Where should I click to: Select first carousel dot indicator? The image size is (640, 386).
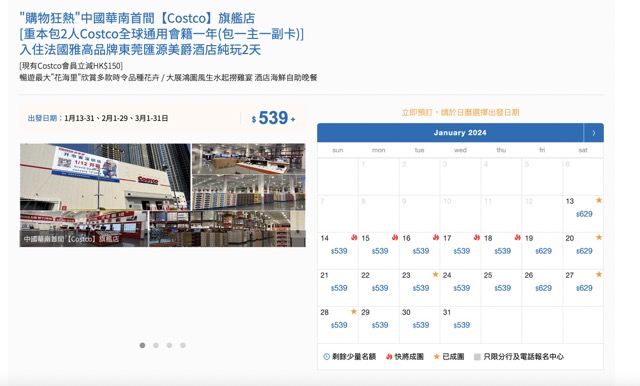[x=142, y=345]
